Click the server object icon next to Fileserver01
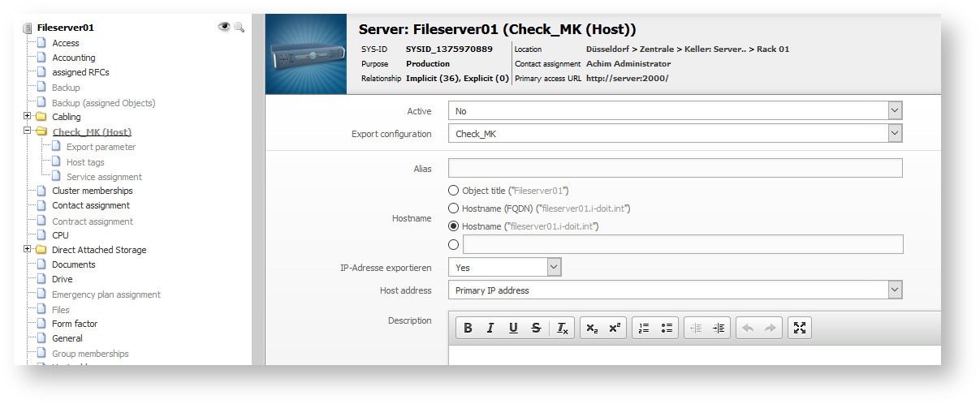This screenshot has width=980, height=404. [27, 28]
